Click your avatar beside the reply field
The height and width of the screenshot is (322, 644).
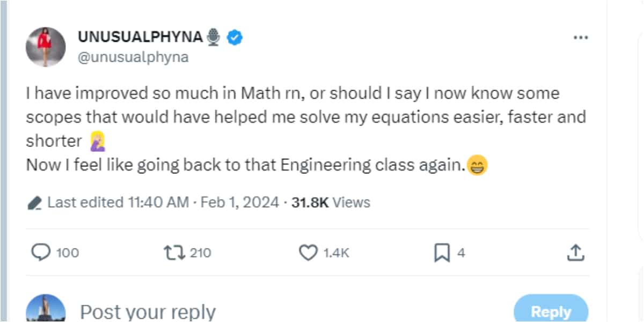coord(46,310)
